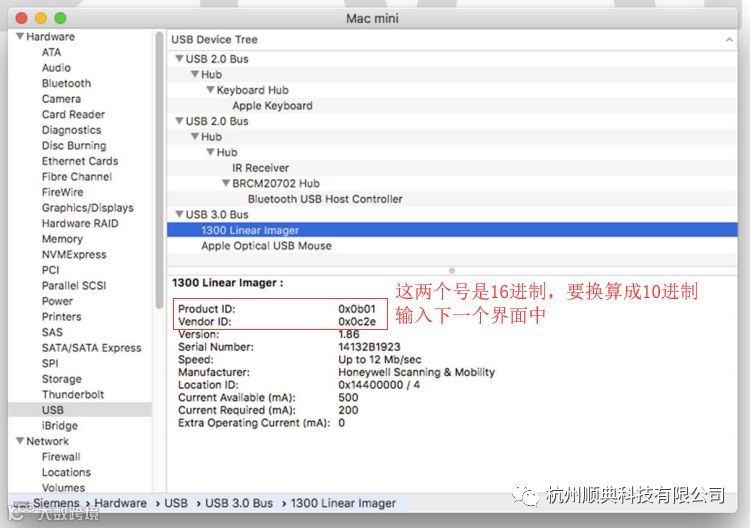Open Thunderbolt section
Viewport: 750px width, 528px height.
[x=73, y=394]
